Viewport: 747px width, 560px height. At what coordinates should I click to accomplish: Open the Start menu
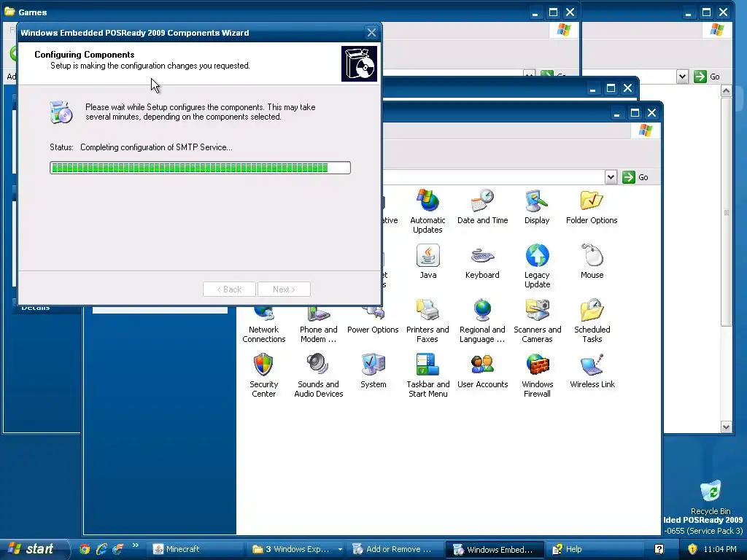point(34,549)
